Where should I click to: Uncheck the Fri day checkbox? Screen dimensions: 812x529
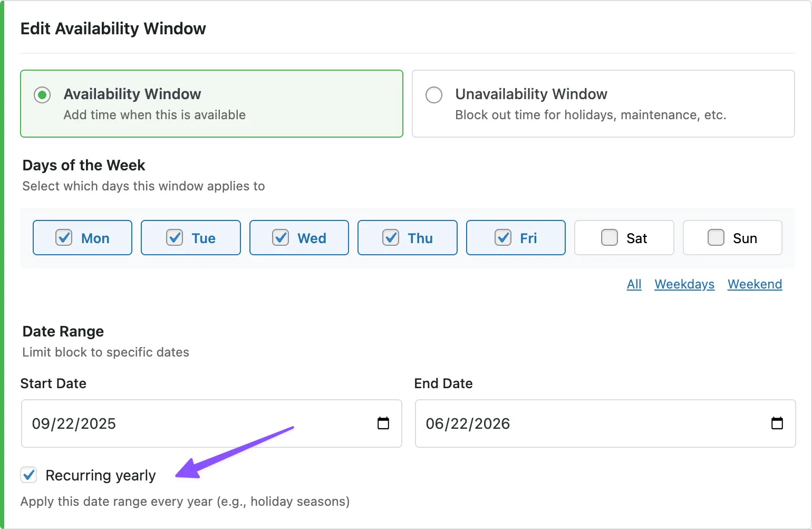click(x=503, y=238)
